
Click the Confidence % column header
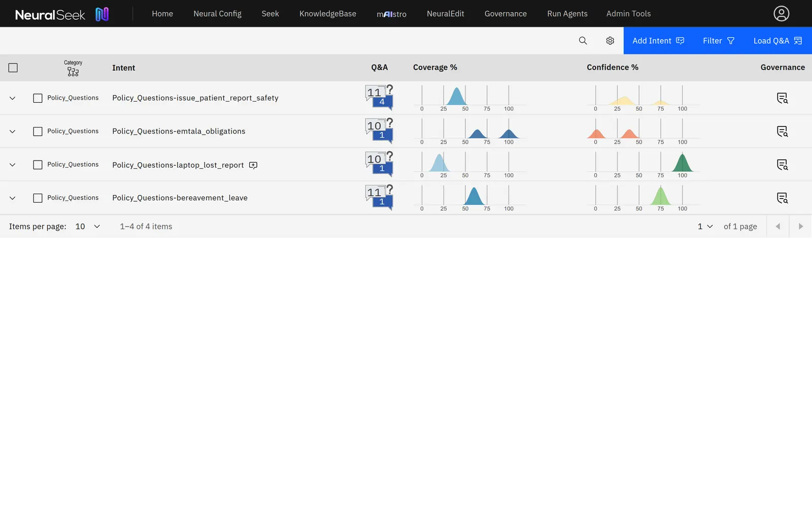click(613, 68)
